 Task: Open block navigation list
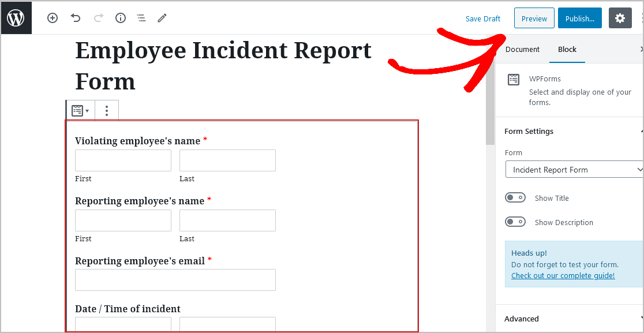click(141, 18)
